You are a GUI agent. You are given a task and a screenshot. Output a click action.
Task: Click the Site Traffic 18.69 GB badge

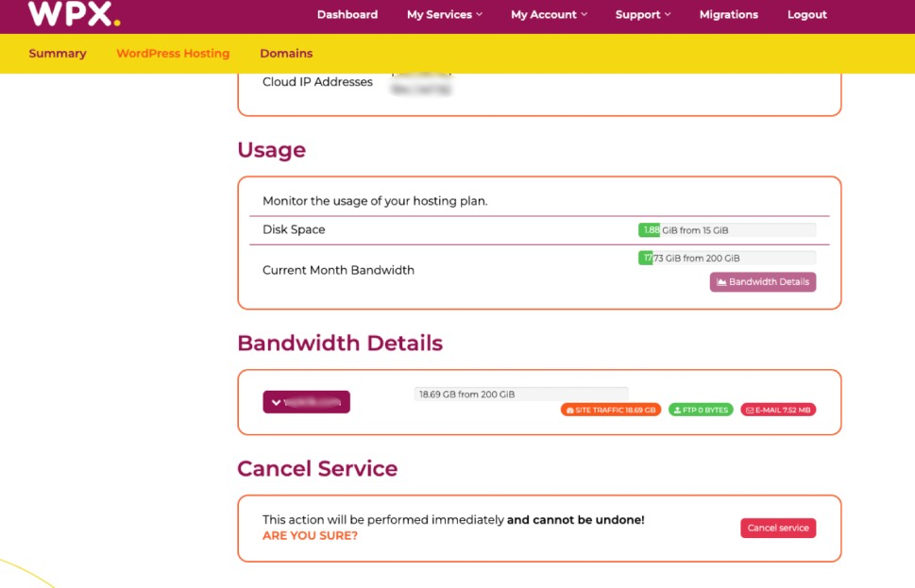pos(611,411)
